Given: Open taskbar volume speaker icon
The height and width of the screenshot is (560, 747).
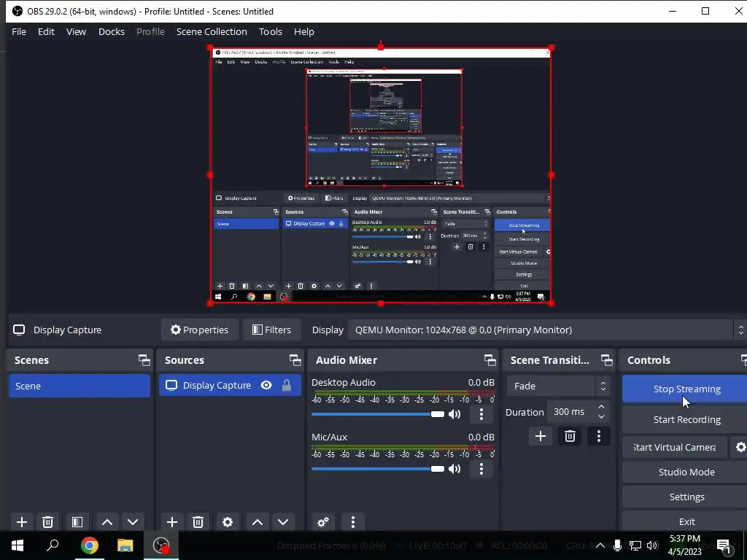Looking at the screenshot, I should pos(652,545).
